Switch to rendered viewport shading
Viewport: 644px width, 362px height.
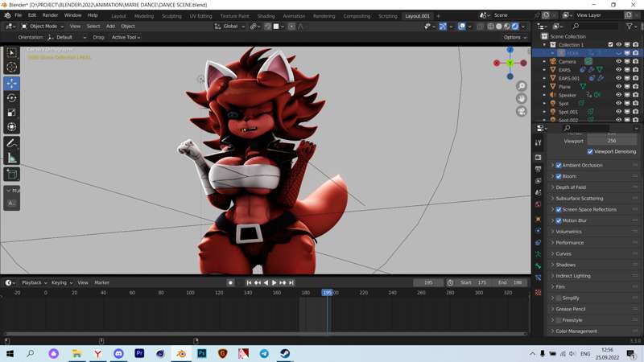pos(515,27)
